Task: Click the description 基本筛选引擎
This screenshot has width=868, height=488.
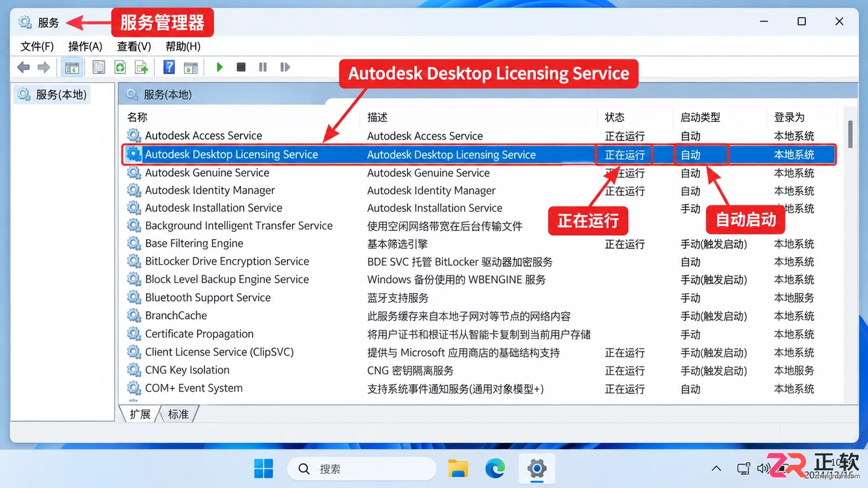Action: coord(397,244)
